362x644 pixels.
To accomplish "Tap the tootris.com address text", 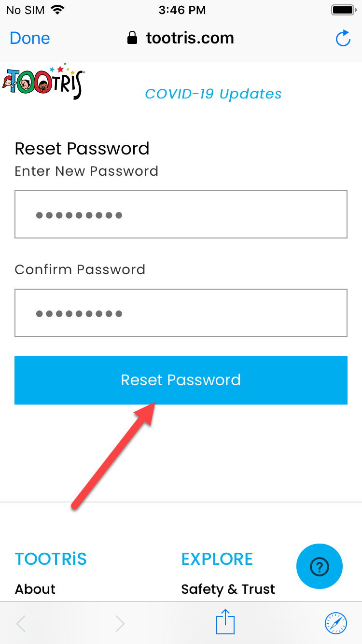I will pyautogui.click(x=190, y=38).
